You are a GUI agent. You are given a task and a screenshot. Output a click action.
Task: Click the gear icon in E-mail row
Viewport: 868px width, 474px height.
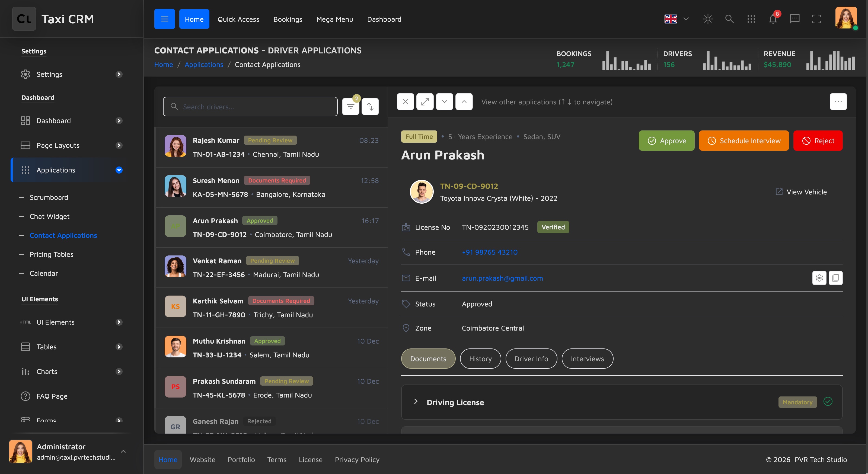(819, 278)
